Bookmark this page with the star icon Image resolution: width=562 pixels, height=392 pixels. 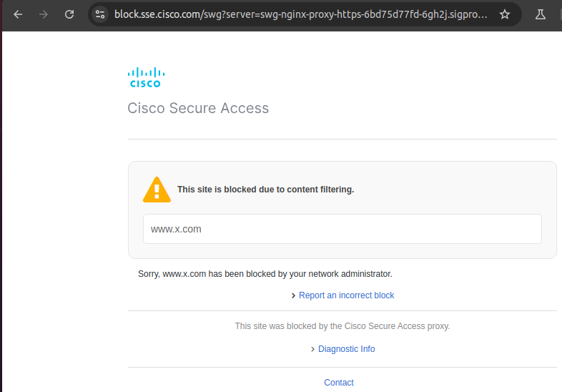click(x=505, y=14)
